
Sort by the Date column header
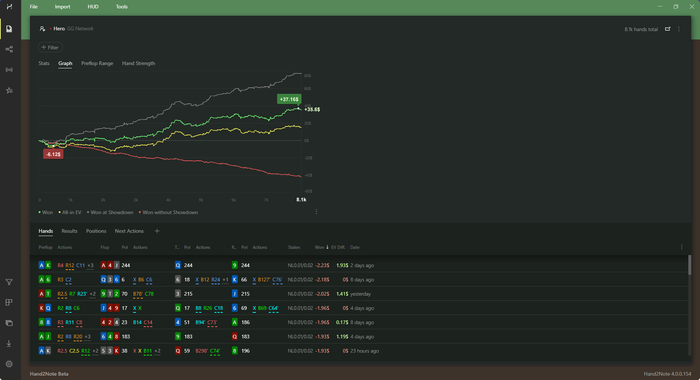point(354,247)
